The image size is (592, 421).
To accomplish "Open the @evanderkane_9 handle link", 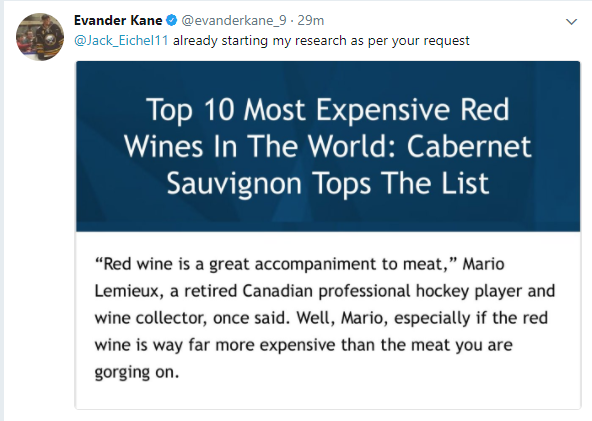I will point(234,20).
